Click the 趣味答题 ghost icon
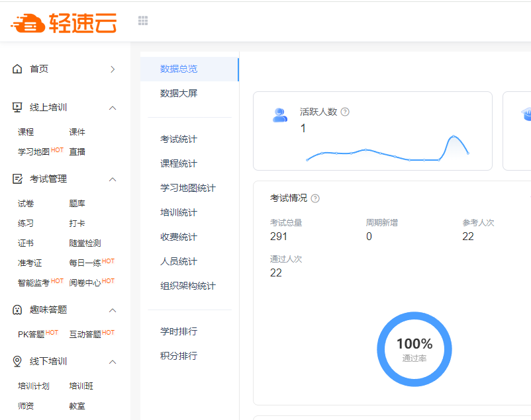Image resolution: width=531 pixels, height=420 pixels. (17, 310)
